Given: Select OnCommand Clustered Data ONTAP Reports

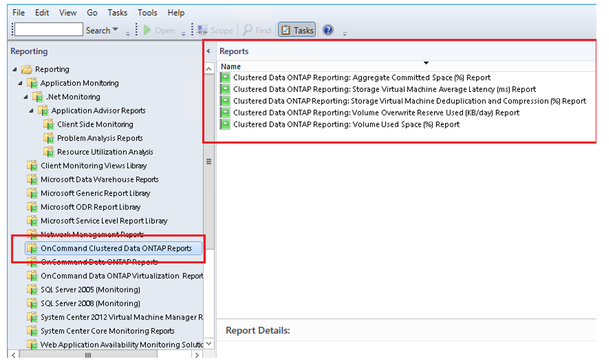Looking at the screenshot, I should 116,248.
